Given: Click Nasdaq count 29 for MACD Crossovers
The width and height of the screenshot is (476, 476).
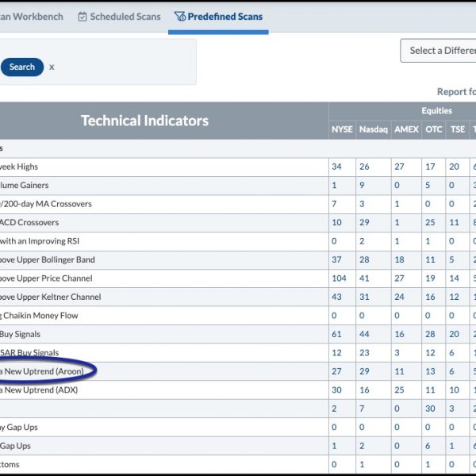Looking at the screenshot, I should (x=364, y=222).
